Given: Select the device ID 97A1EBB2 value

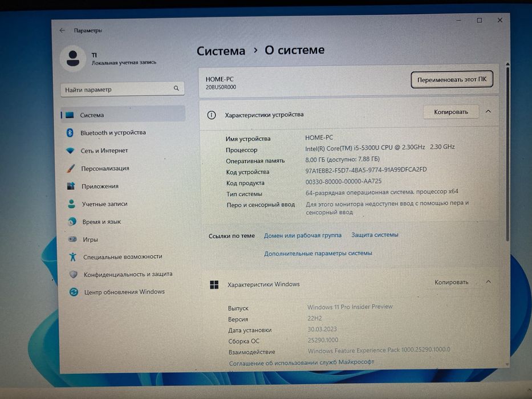Looking at the screenshot, I should [366, 170].
